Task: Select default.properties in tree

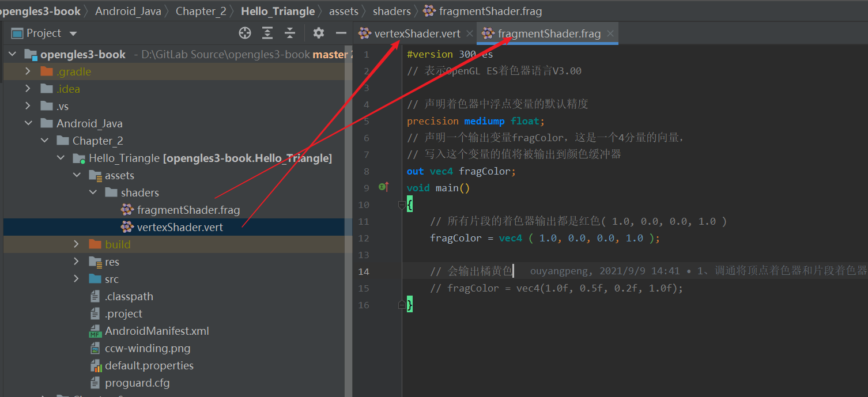Action: (149, 365)
